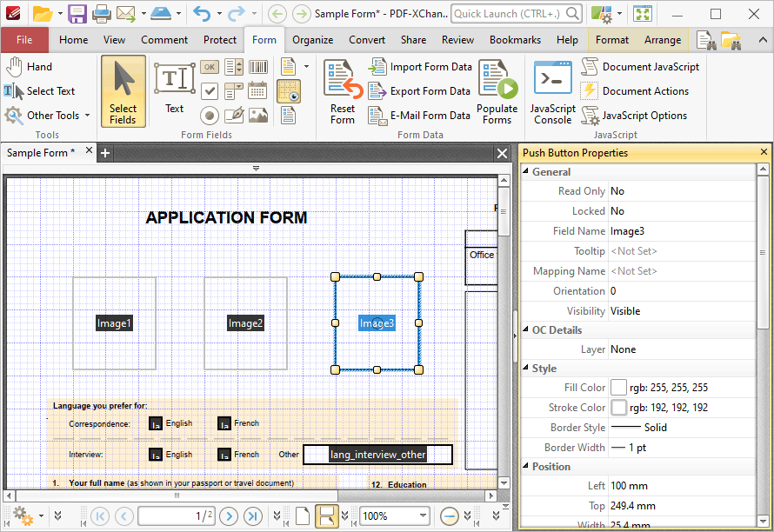774x532 pixels.
Task: Open Populate Forms
Action: tap(497, 92)
